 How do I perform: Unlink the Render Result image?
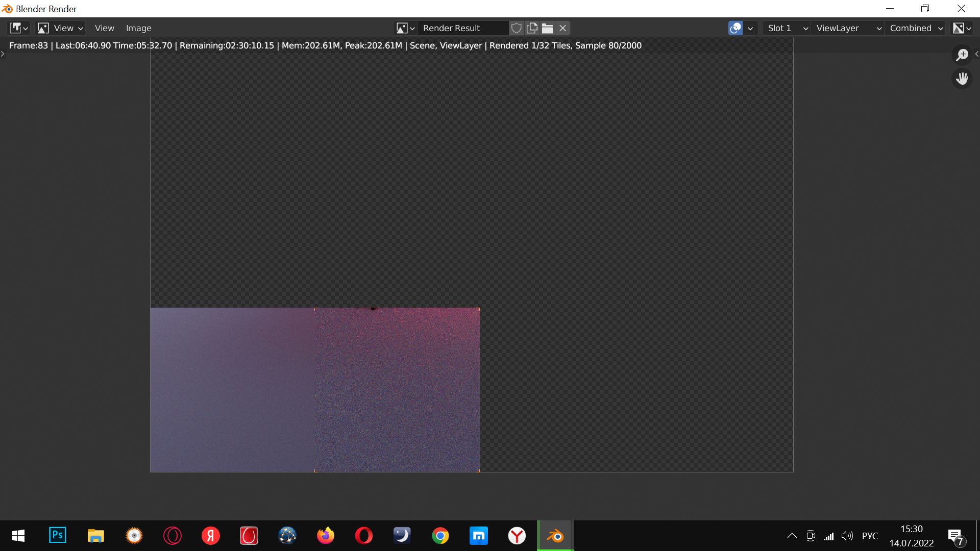(x=562, y=28)
